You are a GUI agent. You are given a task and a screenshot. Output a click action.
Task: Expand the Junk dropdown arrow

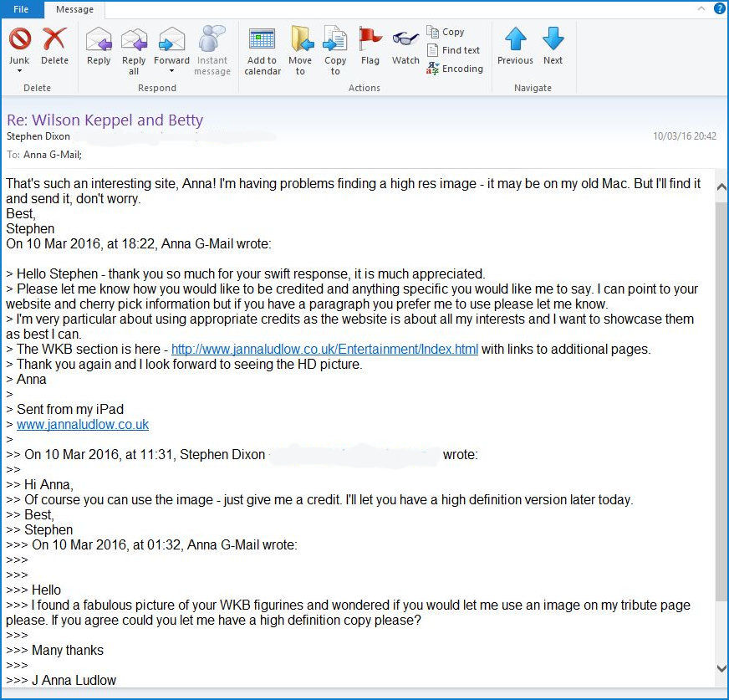pos(19,71)
